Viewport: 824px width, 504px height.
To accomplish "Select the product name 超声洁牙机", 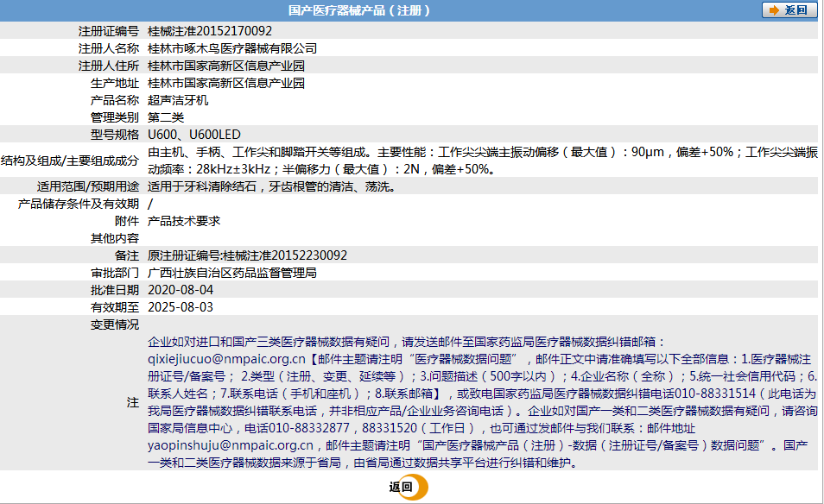I will (x=178, y=100).
